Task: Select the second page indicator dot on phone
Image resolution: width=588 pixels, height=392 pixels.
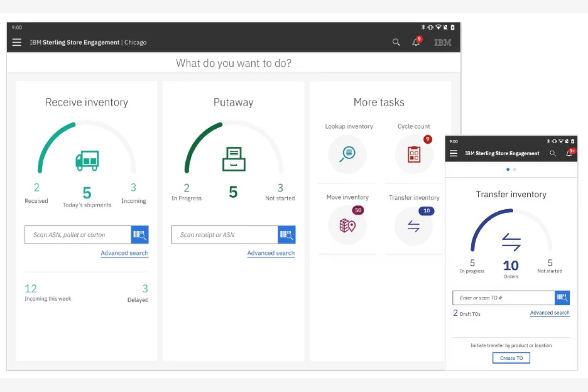Action: point(514,169)
